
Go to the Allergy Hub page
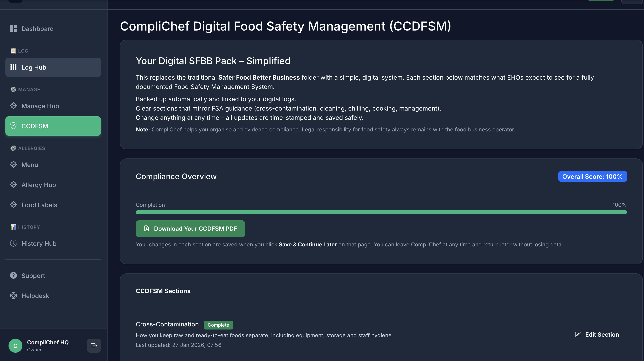click(38, 185)
